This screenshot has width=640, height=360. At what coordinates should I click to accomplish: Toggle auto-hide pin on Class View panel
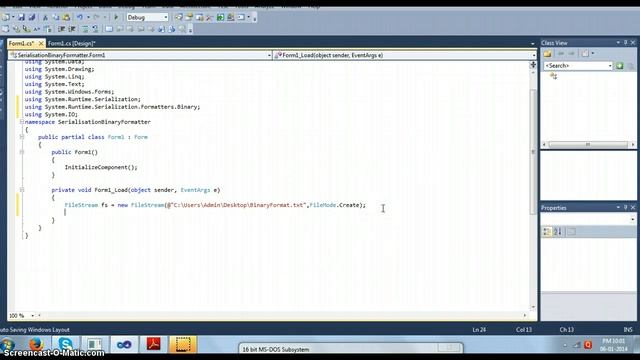coord(625,42)
